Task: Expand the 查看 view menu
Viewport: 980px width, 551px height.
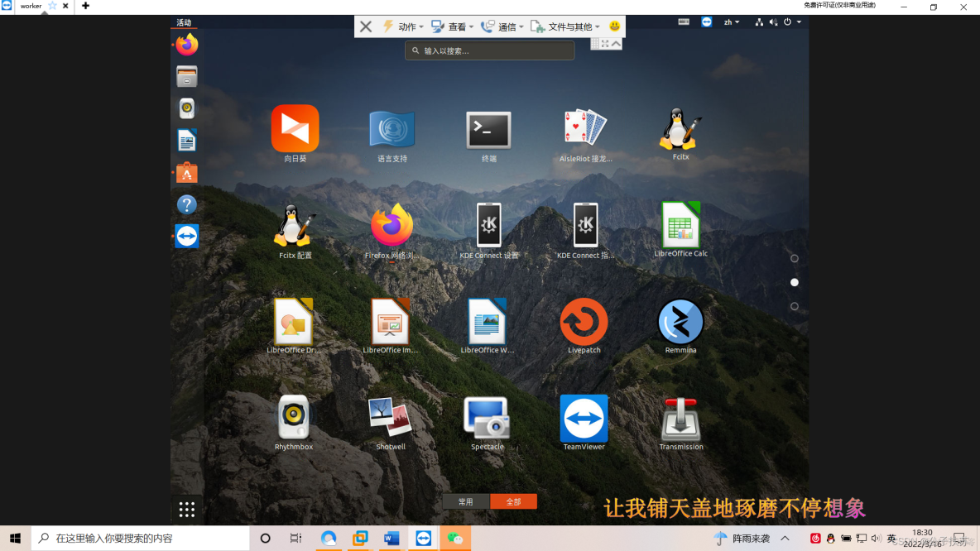Action: click(x=453, y=26)
